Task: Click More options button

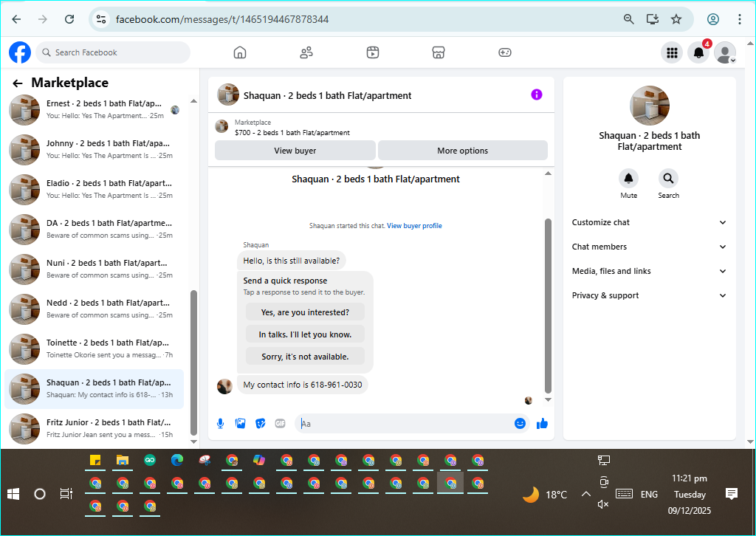Action: point(462,151)
